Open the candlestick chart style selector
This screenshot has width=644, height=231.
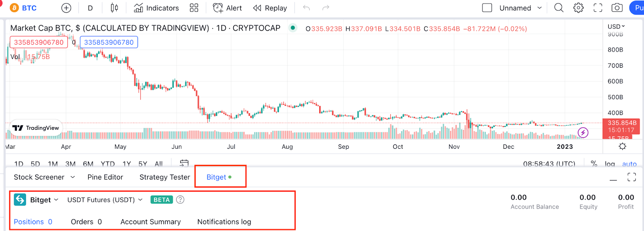click(114, 8)
